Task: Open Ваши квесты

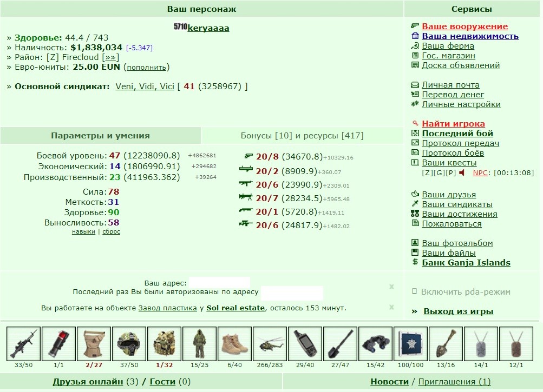Action: [x=449, y=162]
